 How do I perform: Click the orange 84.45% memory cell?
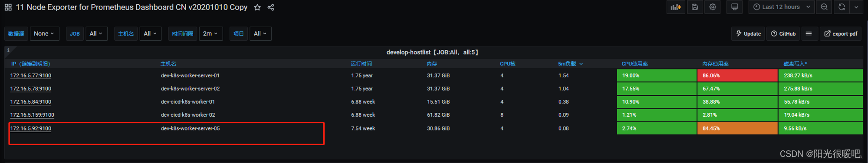tap(737, 128)
